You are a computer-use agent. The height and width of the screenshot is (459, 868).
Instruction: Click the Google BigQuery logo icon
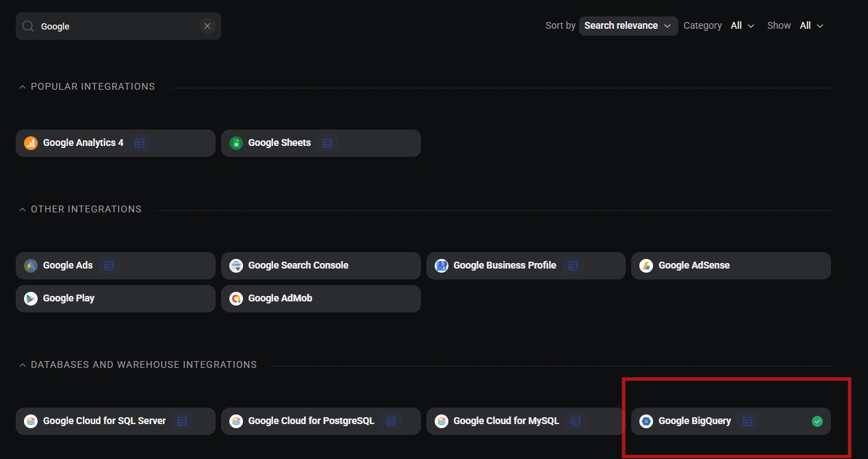pyautogui.click(x=646, y=421)
